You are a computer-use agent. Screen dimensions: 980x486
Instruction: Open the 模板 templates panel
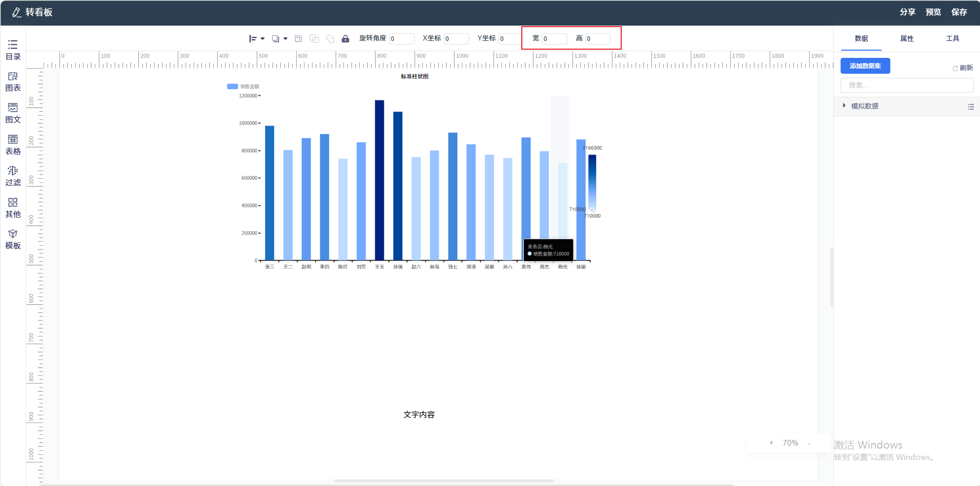point(13,239)
